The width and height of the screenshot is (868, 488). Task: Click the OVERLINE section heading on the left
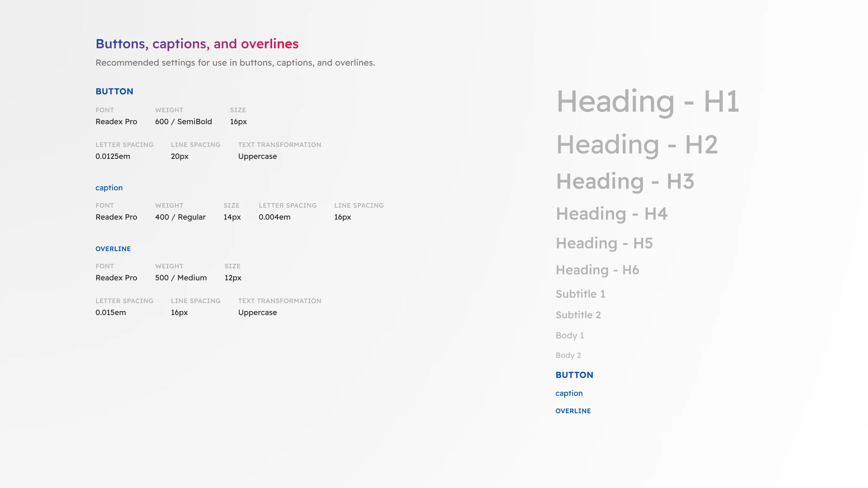point(113,249)
